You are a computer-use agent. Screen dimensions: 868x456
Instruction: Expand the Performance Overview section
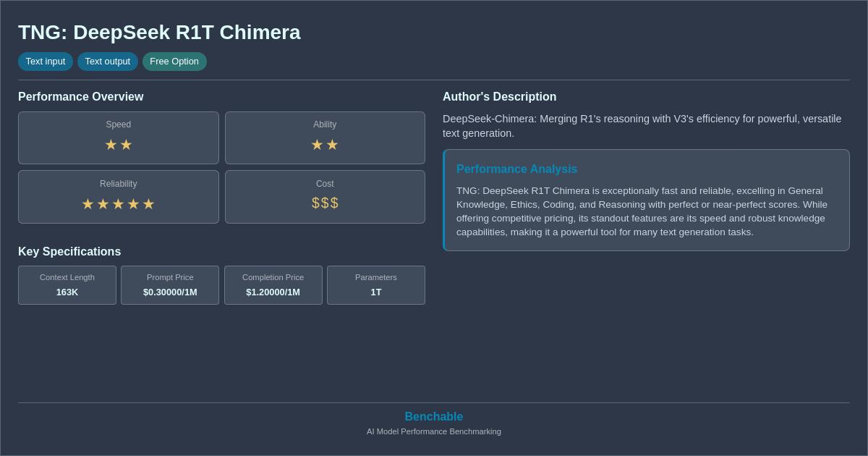81,96
